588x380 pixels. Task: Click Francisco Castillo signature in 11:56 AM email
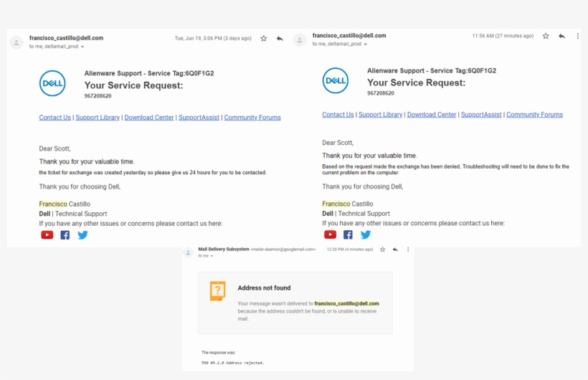348,204
